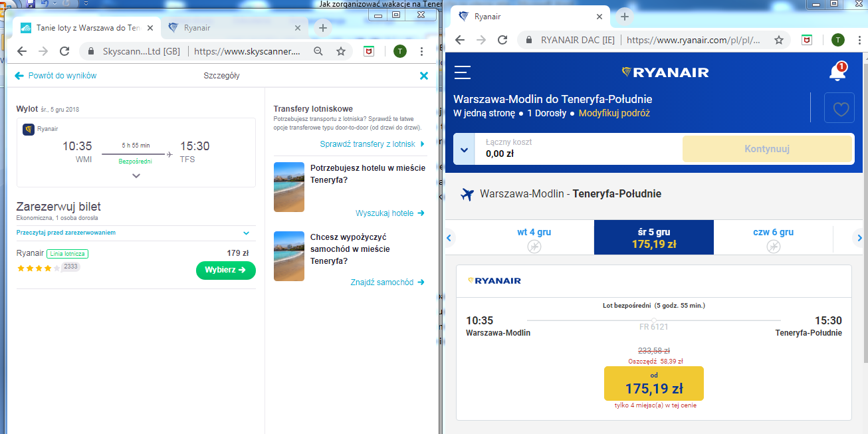The height and width of the screenshot is (434, 868).
Task: Click 'Wyszukaj hotele' link
Action: click(390, 213)
